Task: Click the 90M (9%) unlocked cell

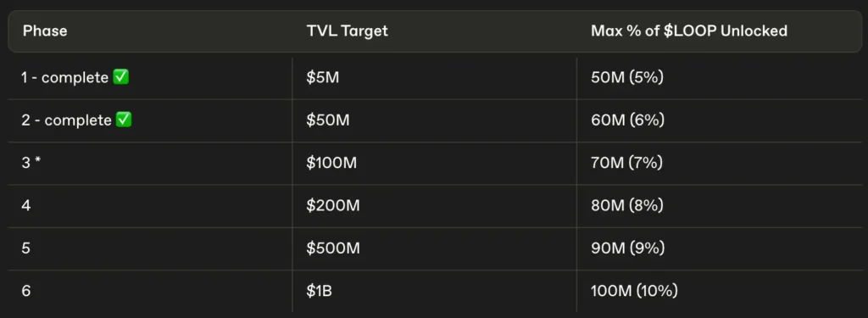Action: pyautogui.click(x=719, y=248)
